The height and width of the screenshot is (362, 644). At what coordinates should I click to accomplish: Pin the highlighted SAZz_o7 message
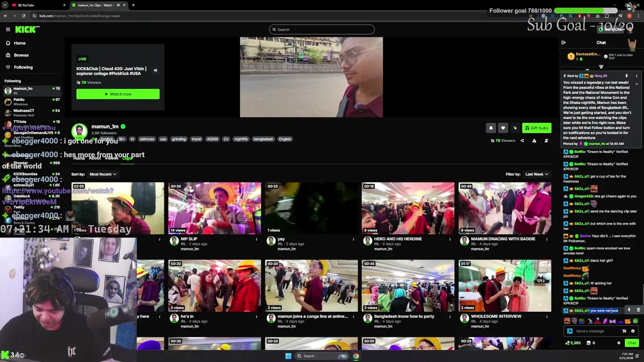(629, 310)
